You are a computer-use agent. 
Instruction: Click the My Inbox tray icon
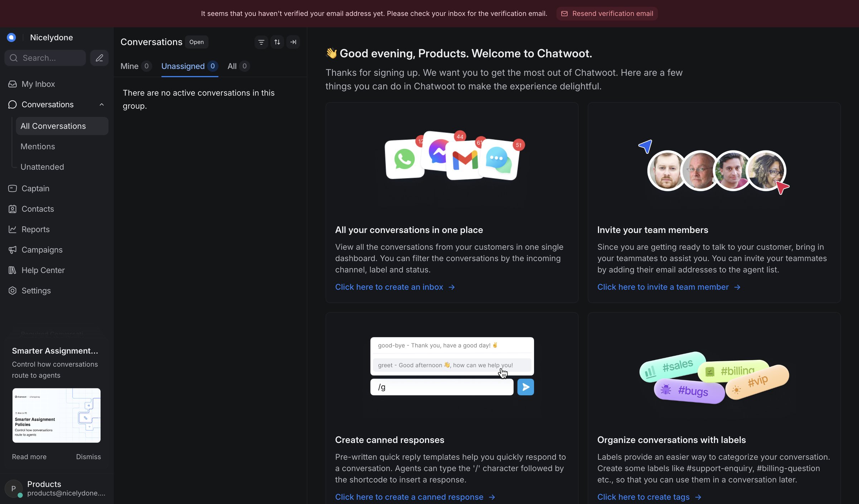pyautogui.click(x=13, y=84)
